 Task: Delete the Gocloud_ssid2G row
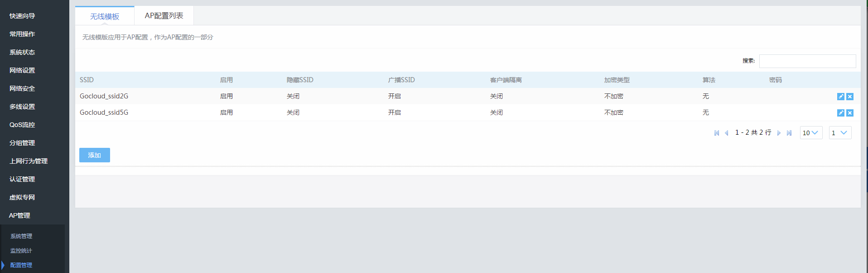(850, 97)
